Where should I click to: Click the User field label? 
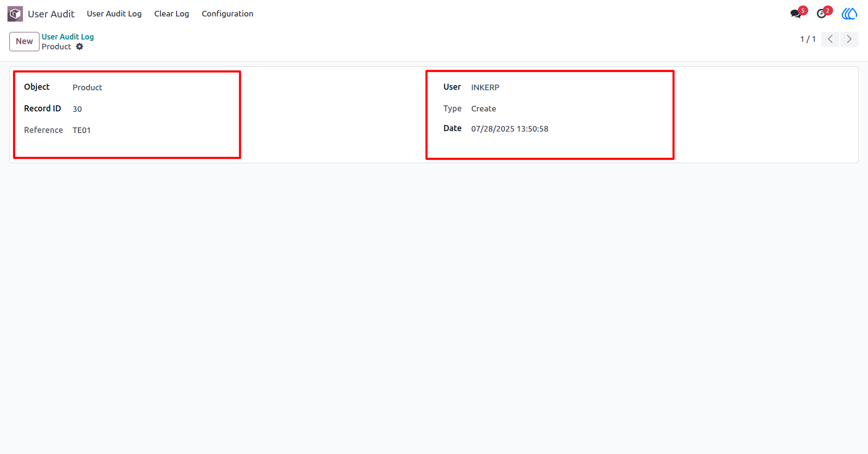point(452,87)
